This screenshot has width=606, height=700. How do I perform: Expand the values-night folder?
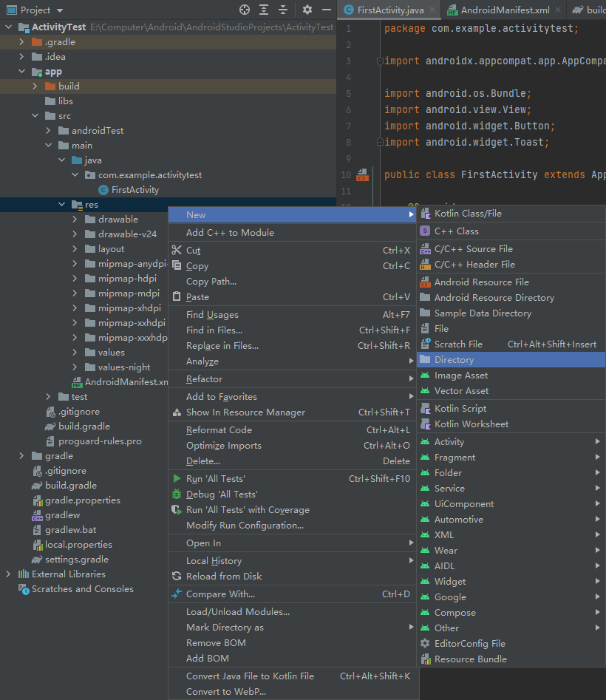[x=75, y=367]
